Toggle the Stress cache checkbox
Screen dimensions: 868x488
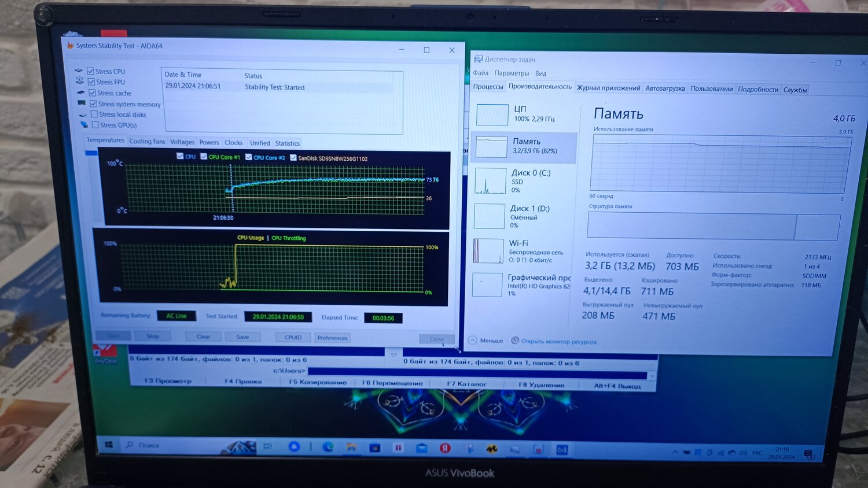point(92,93)
